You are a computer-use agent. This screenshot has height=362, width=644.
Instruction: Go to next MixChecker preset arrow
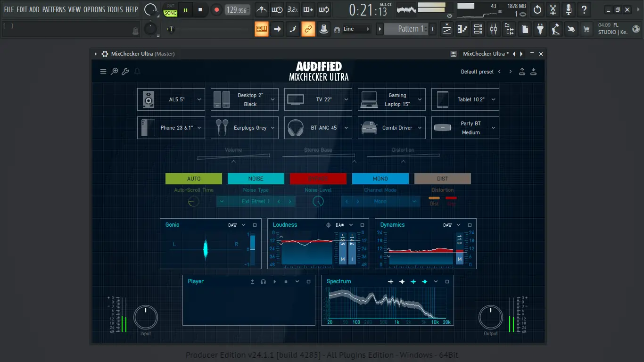point(510,72)
